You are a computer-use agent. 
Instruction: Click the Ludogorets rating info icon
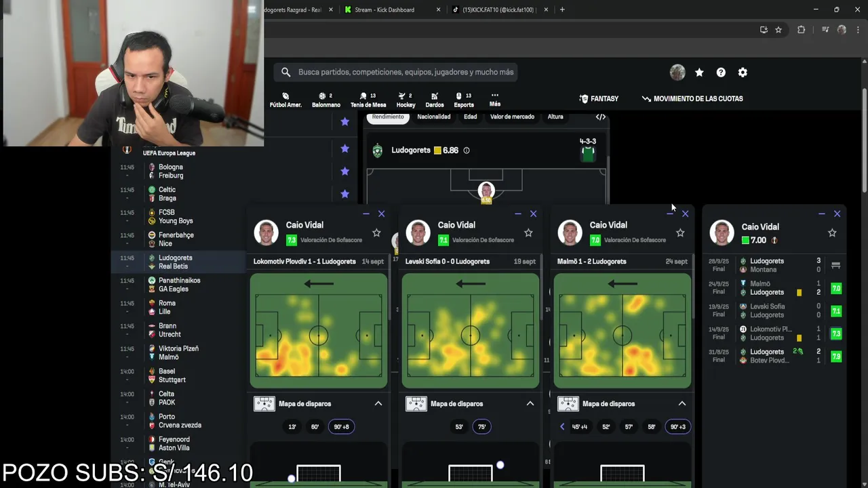467,150
